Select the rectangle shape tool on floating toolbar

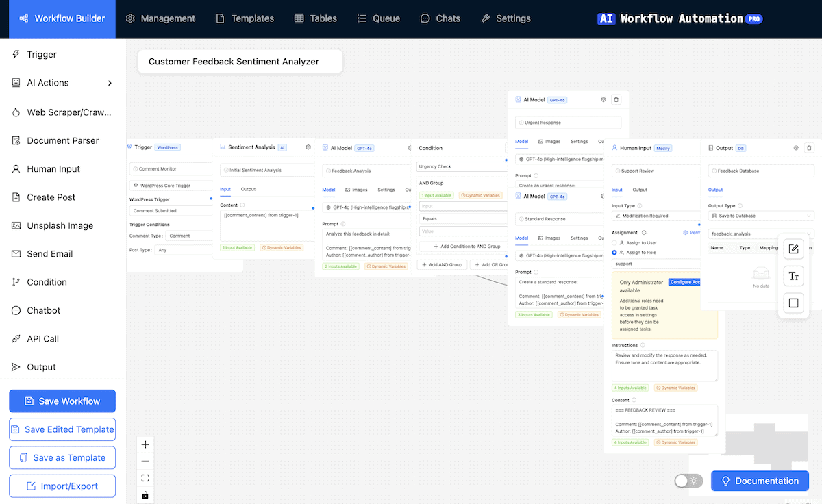tap(794, 303)
